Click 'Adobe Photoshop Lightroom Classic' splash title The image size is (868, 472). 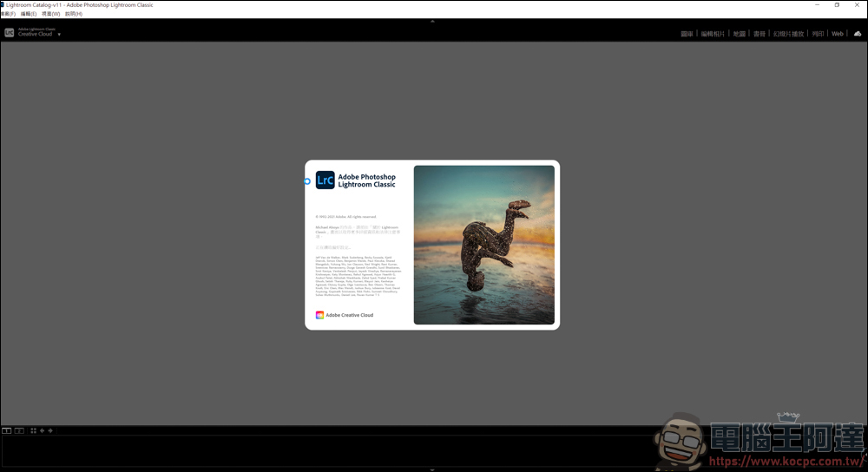click(x=366, y=180)
